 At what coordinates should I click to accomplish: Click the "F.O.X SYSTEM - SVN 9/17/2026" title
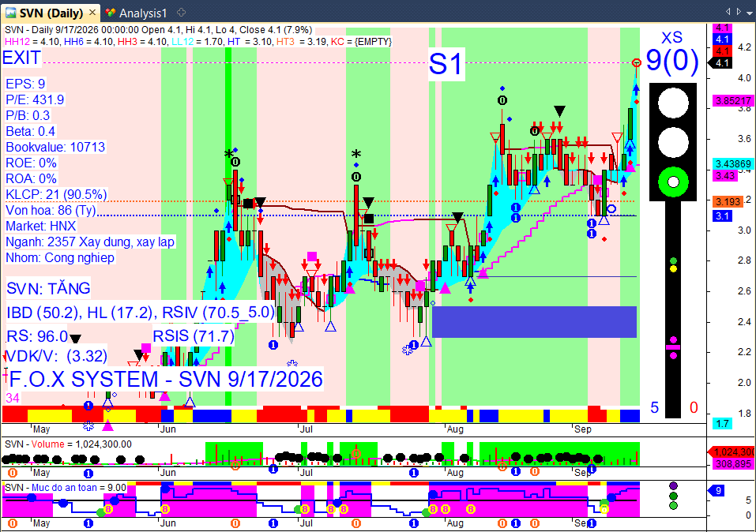pyautogui.click(x=166, y=380)
